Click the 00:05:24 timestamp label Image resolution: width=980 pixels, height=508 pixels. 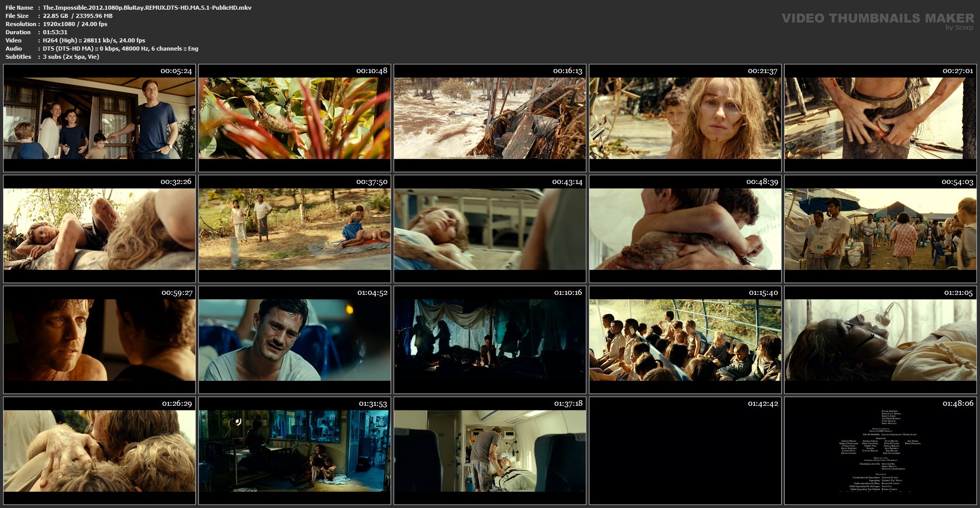click(176, 71)
